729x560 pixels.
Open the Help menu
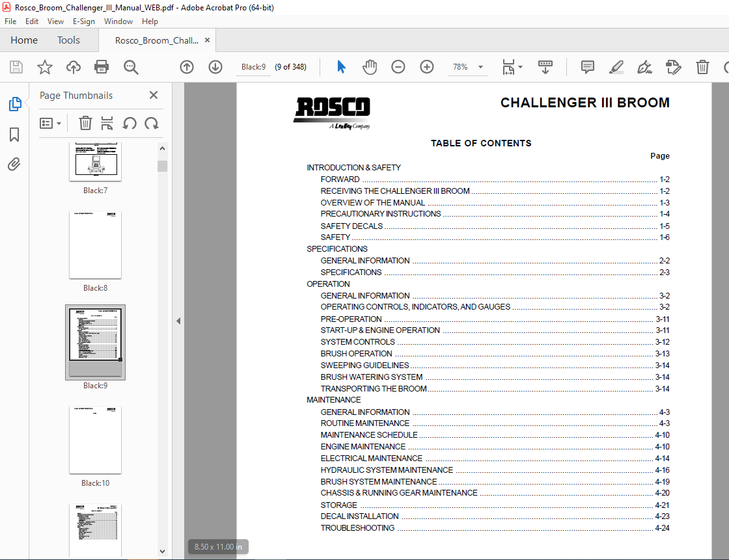point(150,21)
